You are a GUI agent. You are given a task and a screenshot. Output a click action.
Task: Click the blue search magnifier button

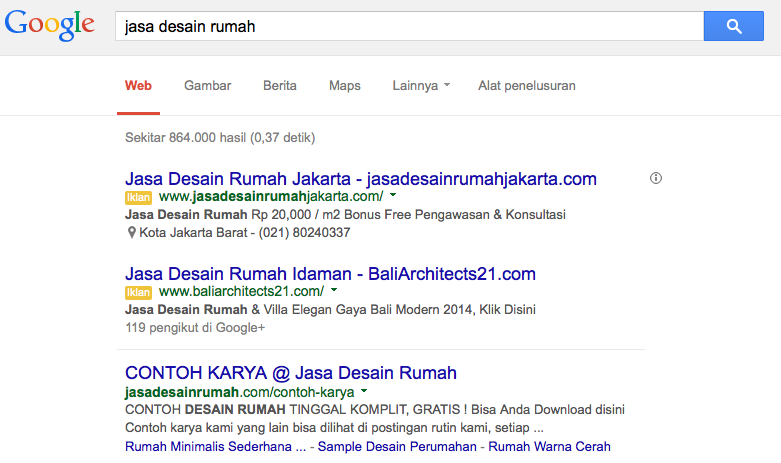point(733,26)
